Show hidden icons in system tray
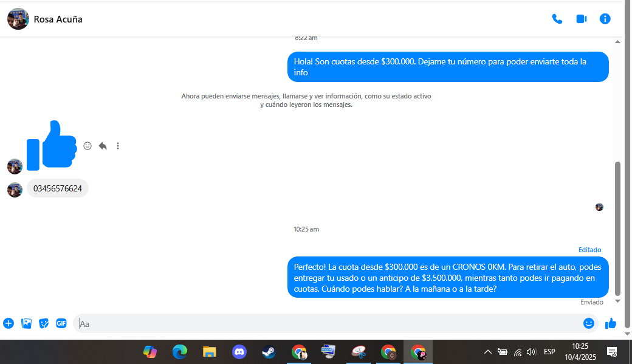Screen dimensions: 632x364 487,352
